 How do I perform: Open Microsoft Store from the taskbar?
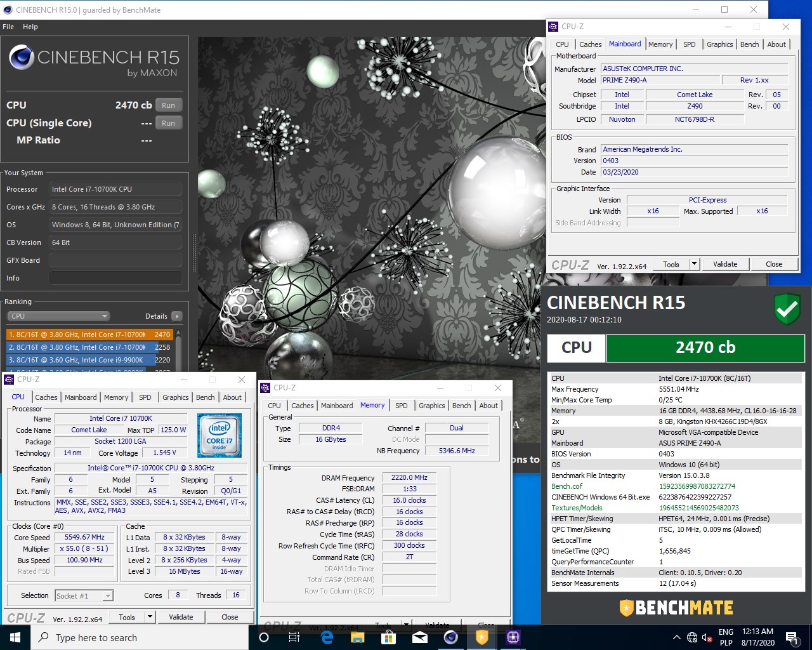pos(388,637)
